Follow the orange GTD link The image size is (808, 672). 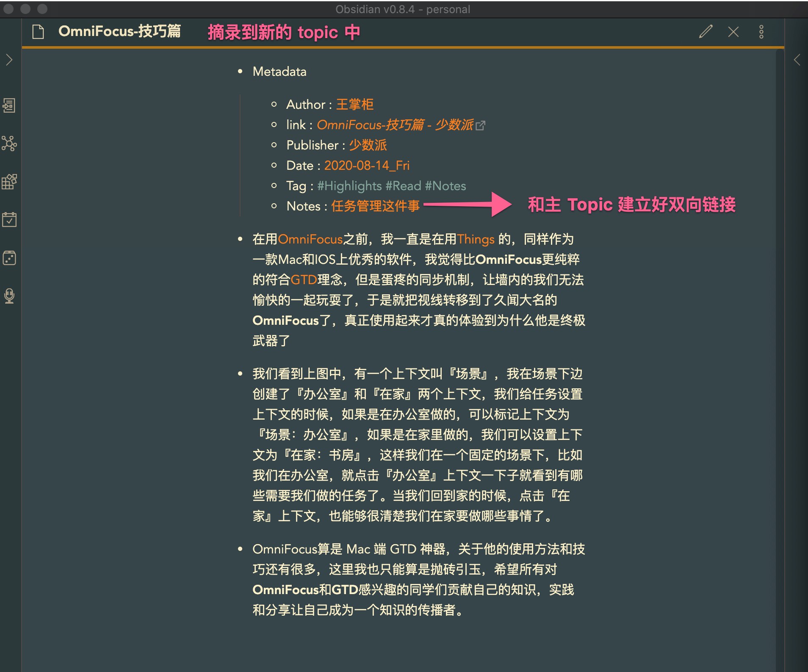(x=304, y=279)
